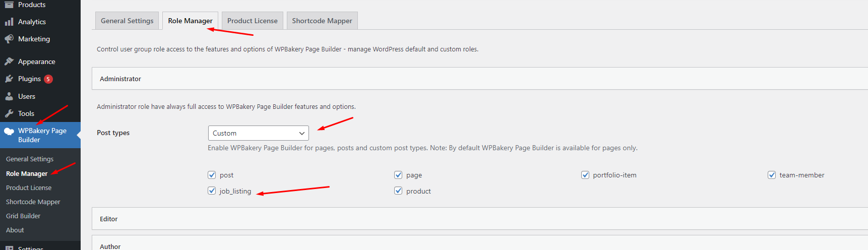Image resolution: width=868 pixels, height=250 pixels.
Task: Open the Product License tab
Action: (x=253, y=21)
